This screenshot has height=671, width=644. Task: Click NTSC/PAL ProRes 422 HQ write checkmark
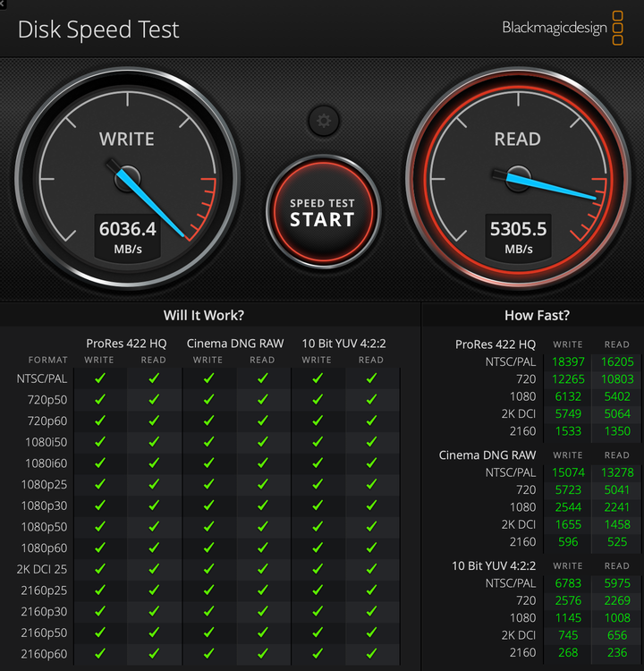coord(100,378)
